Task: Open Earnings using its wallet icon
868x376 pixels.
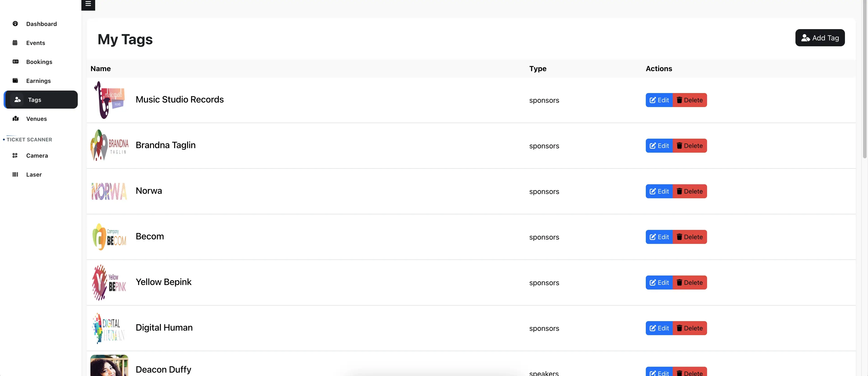Action: tap(16, 80)
